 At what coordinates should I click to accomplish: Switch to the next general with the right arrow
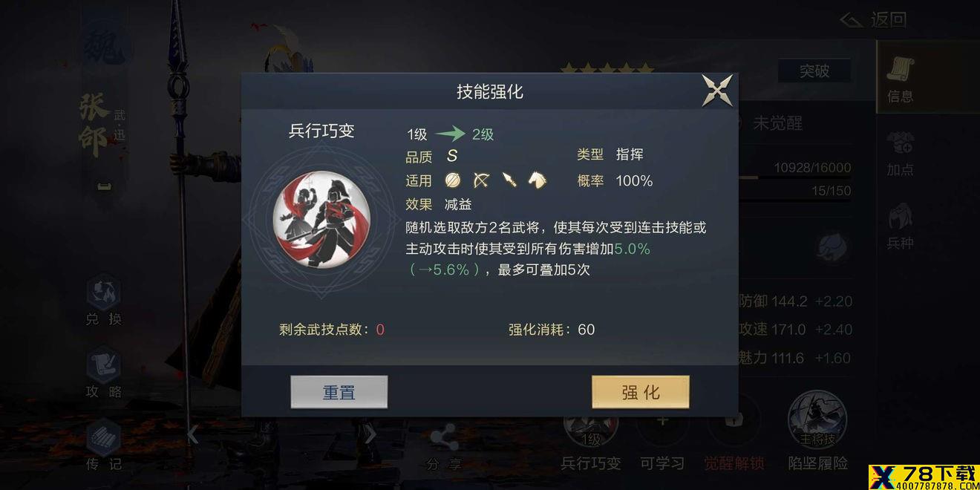coord(371,434)
